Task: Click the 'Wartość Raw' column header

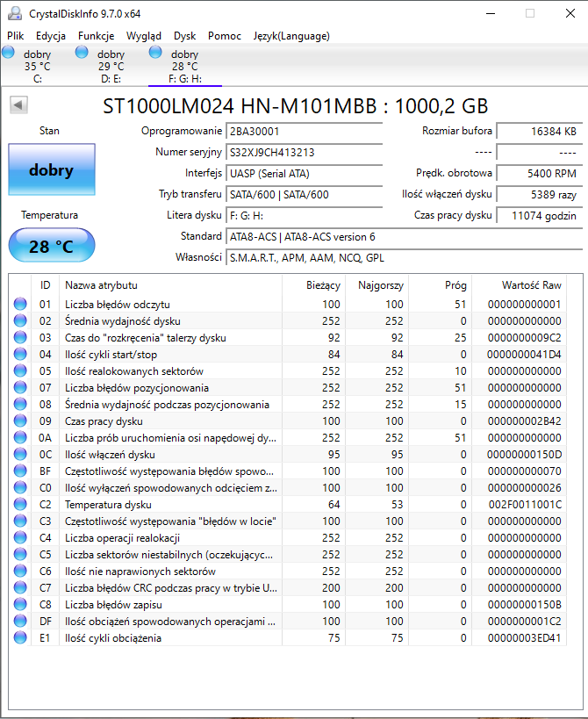Action: point(530,285)
